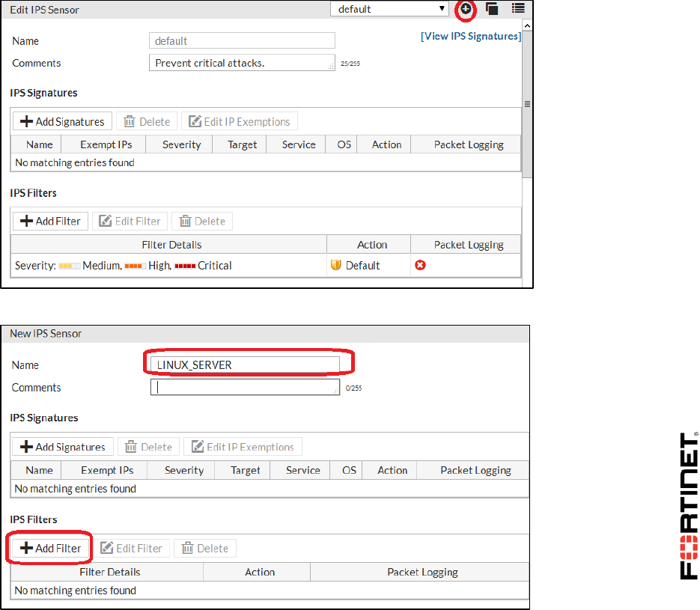Image resolution: width=700 pixels, height=610 pixels.
Task: Click the Name field in Edit IPS Sensor
Action: point(242,40)
